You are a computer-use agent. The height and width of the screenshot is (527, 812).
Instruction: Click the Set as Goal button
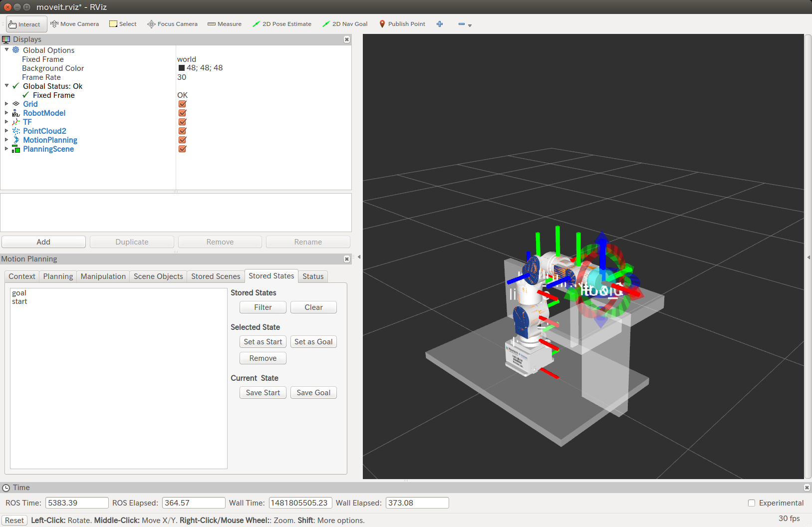pyautogui.click(x=314, y=342)
